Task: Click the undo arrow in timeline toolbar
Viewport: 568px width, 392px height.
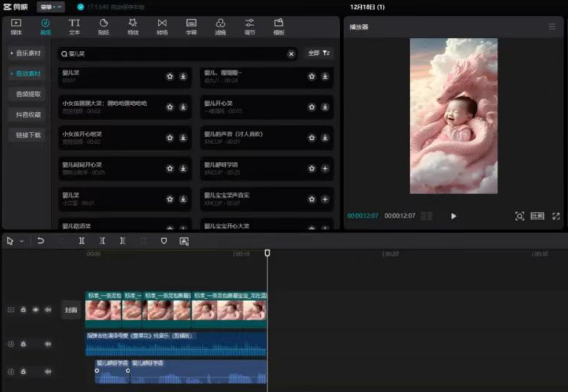Action: click(x=40, y=241)
